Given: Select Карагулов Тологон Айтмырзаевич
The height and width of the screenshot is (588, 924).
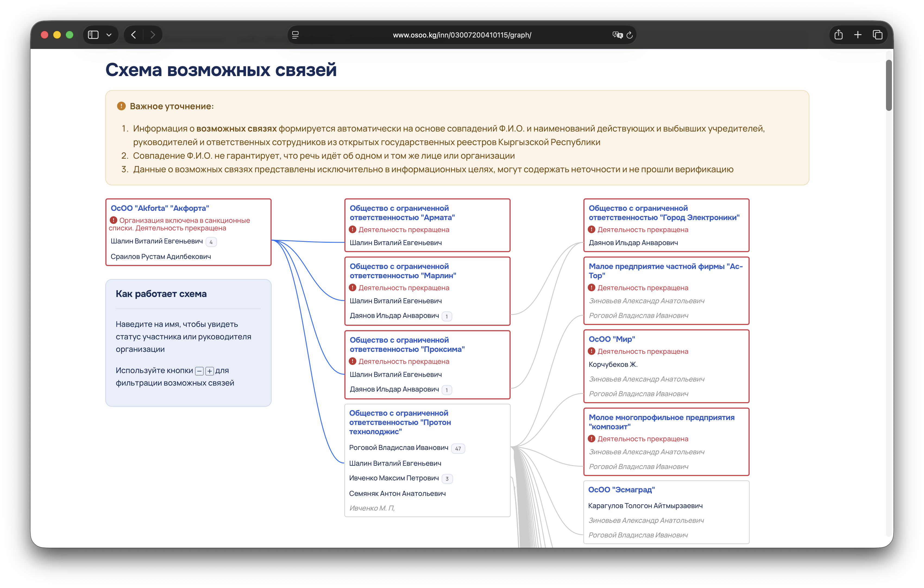Looking at the screenshot, I should (645, 506).
